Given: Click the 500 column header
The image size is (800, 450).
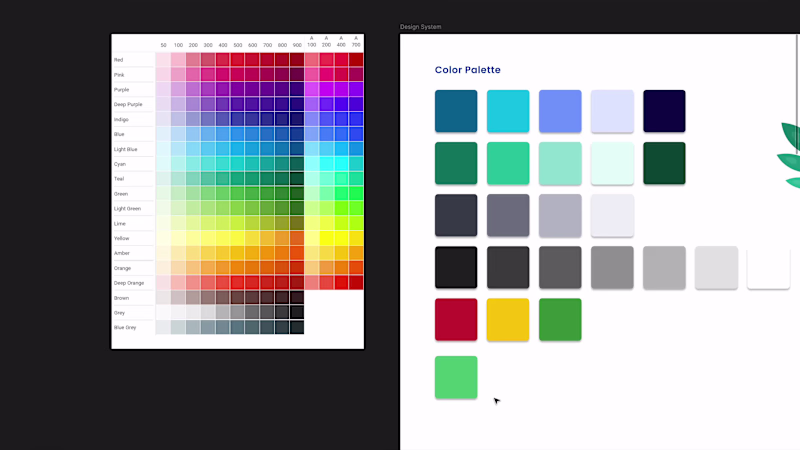Looking at the screenshot, I should [238, 45].
